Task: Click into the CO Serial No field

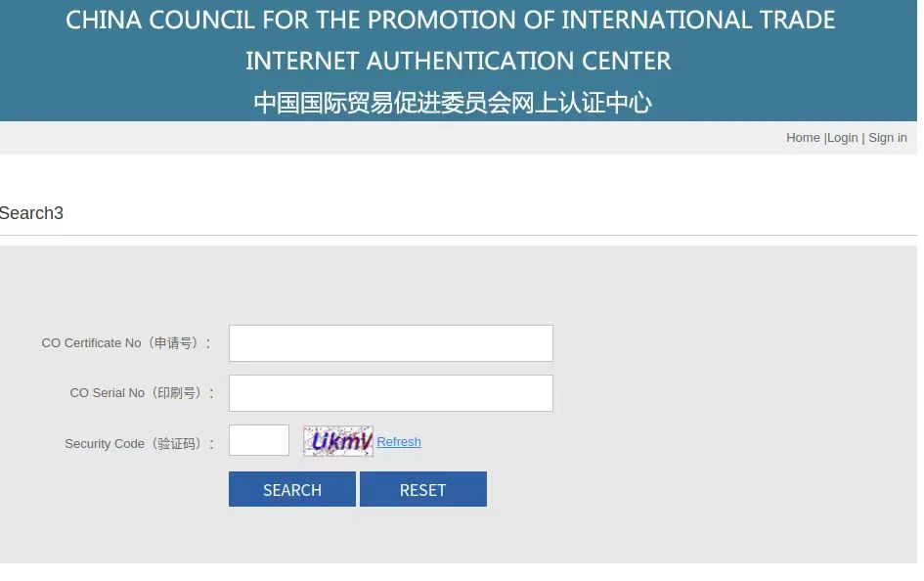Action: coord(390,393)
